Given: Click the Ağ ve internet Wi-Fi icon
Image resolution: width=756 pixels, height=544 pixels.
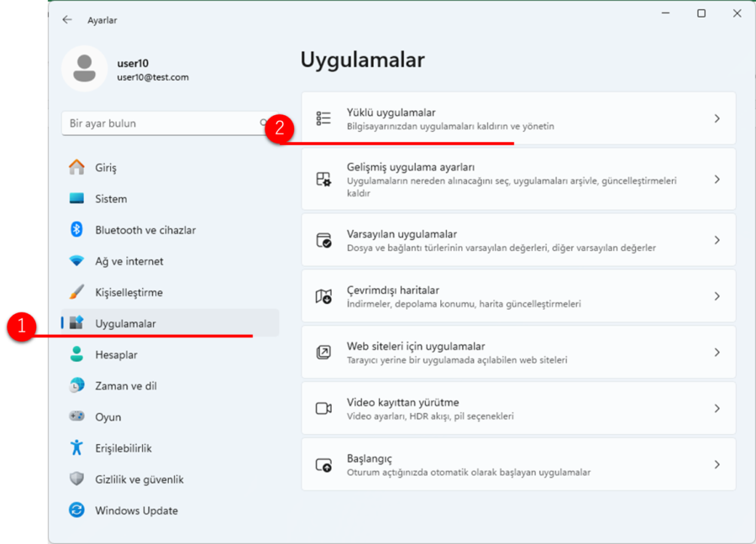Looking at the screenshot, I should (76, 261).
